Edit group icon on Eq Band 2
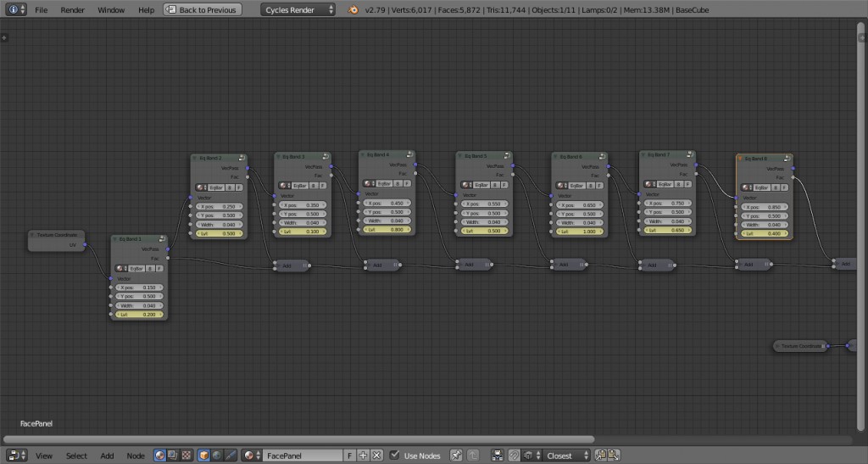868x464 pixels. (242, 159)
